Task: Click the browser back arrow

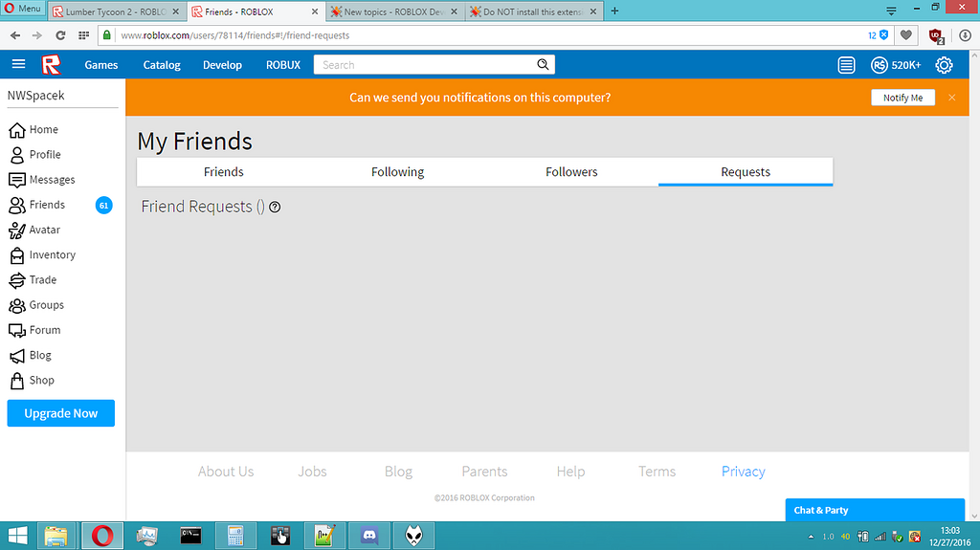Action: [x=15, y=35]
